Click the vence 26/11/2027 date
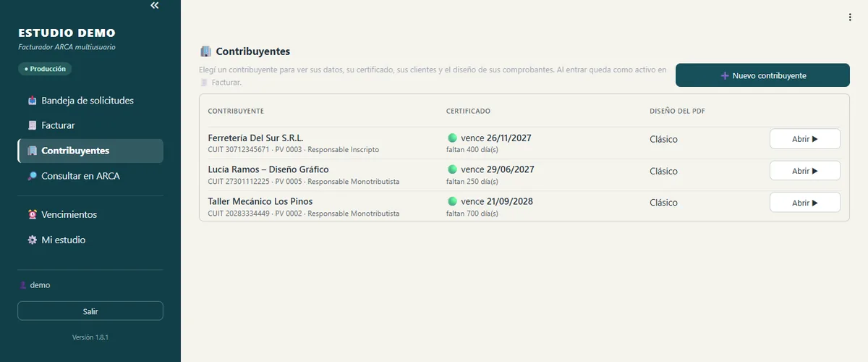The width and height of the screenshot is (868, 362). coord(496,138)
